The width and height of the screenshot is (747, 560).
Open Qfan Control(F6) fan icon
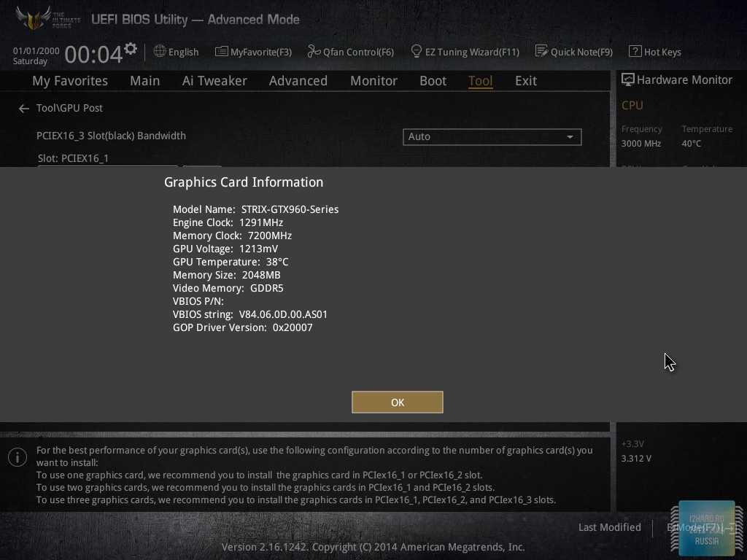coord(314,51)
